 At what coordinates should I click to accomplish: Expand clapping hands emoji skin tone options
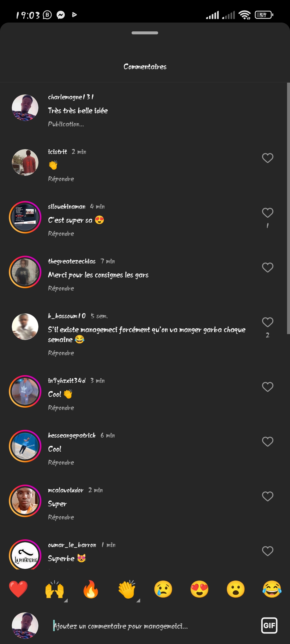[138, 601]
